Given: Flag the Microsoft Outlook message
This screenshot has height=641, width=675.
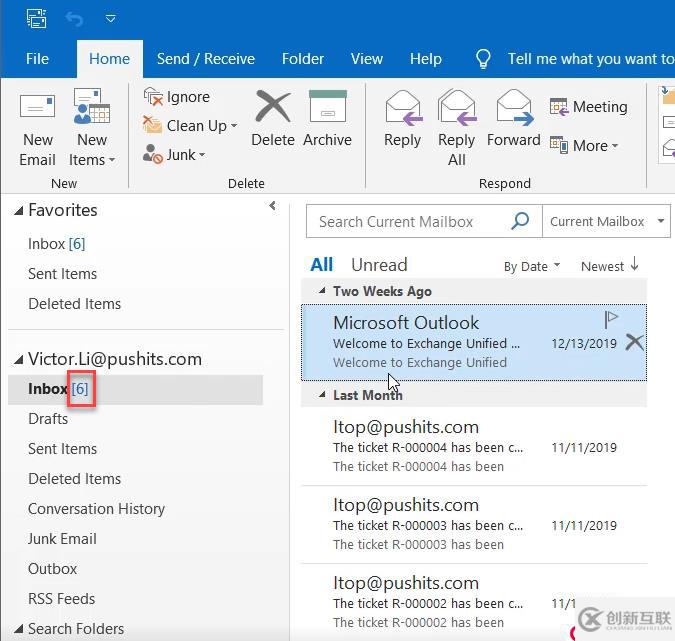Looking at the screenshot, I should tap(611, 320).
